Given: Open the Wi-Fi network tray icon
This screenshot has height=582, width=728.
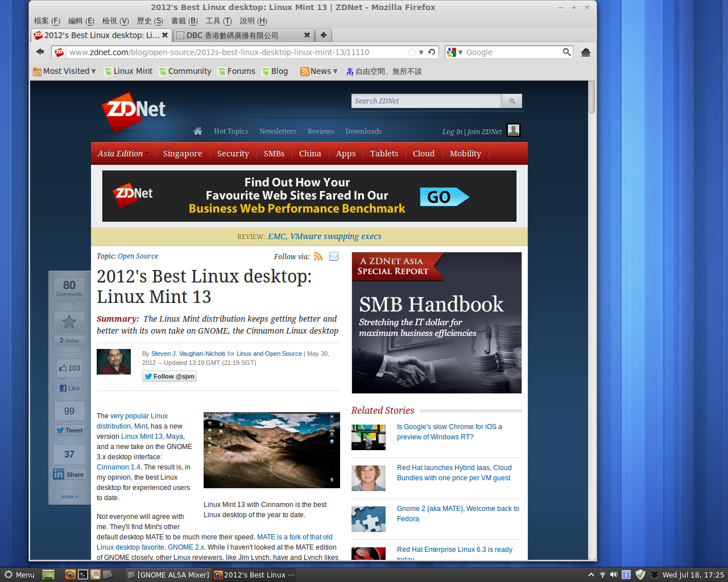Looking at the screenshot, I should click(x=602, y=575).
